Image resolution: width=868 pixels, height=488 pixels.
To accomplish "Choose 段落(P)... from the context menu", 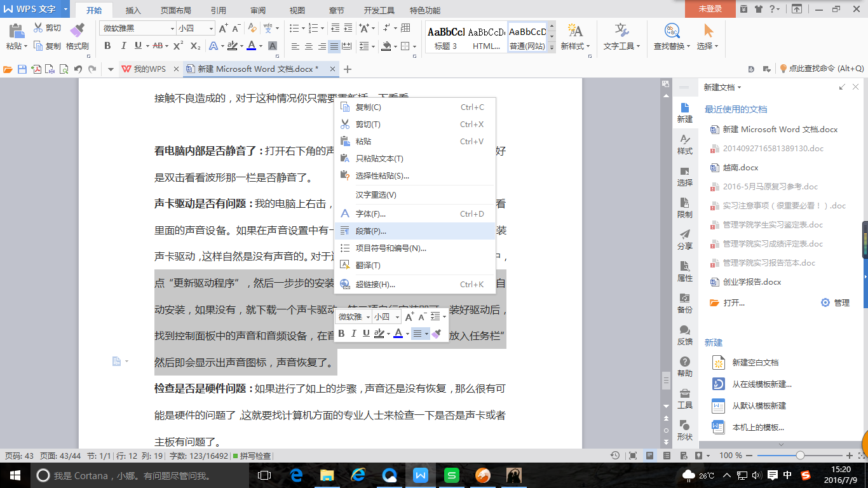I will pos(371,231).
